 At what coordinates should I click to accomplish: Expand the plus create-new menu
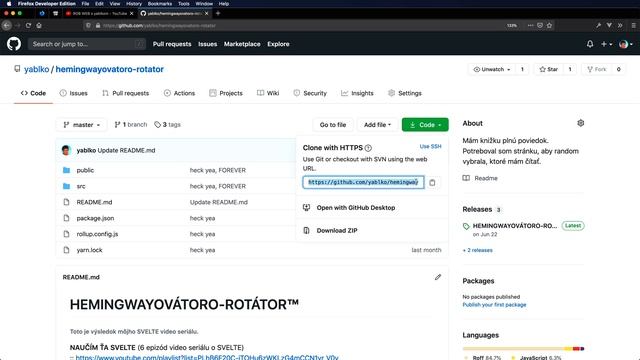point(606,44)
